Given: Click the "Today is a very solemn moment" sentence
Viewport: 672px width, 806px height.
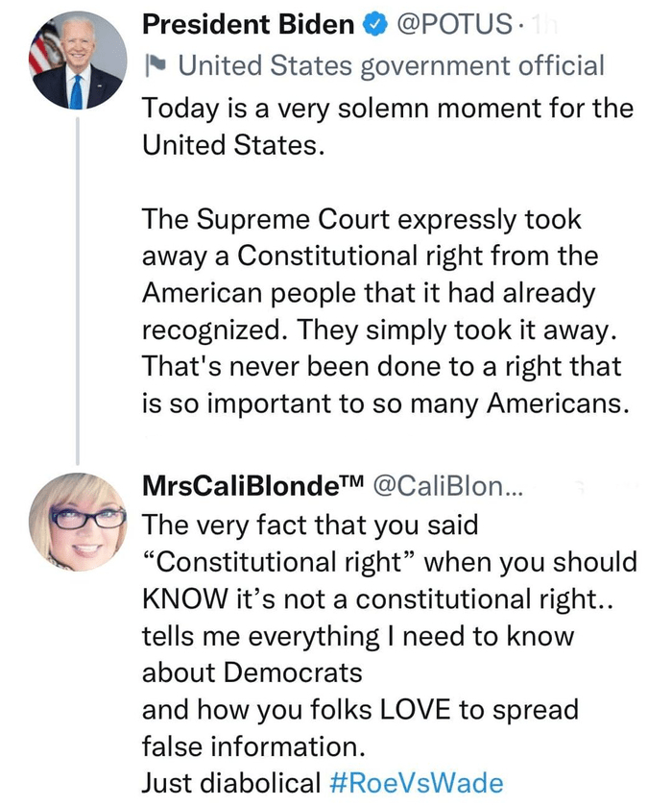Looking at the screenshot, I should [x=388, y=106].
